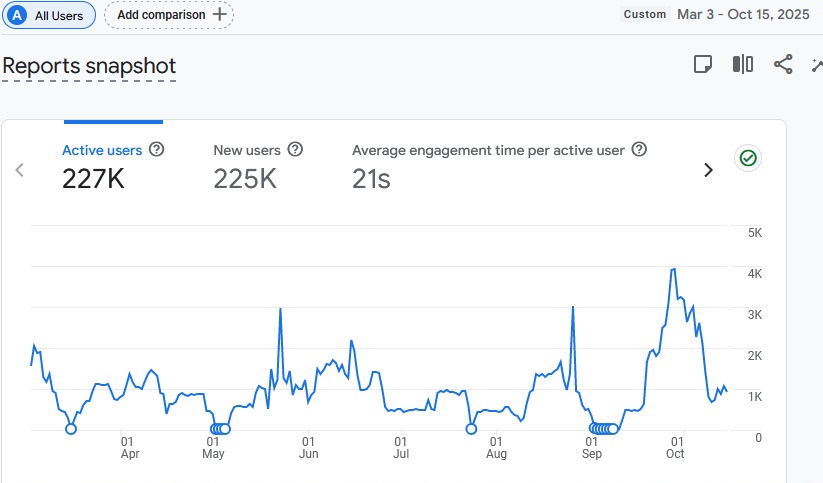Show previous metrics with left chevron
Viewport: 823px width, 483px height.
(x=19, y=170)
